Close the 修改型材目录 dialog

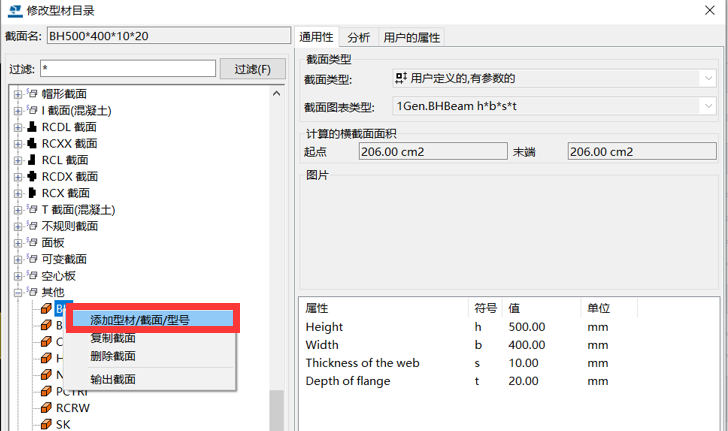coord(709,10)
